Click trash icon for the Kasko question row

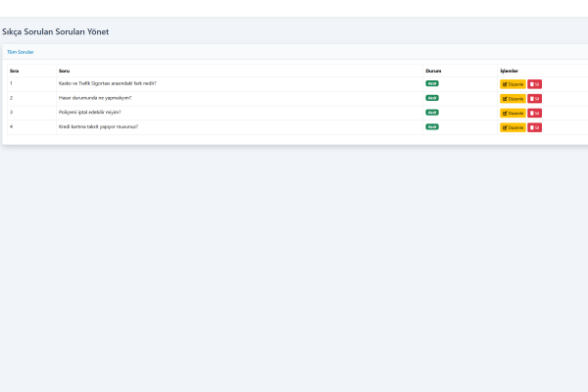pos(534,84)
